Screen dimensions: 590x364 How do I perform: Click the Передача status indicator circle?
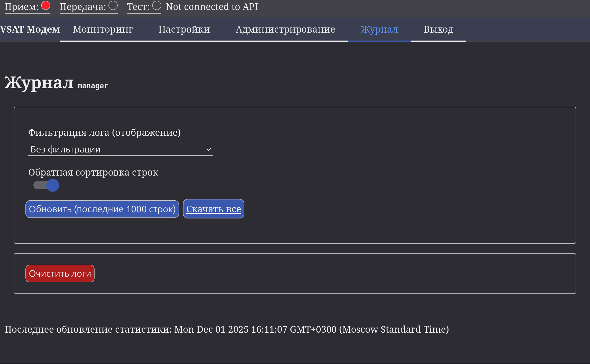point(113,6)
